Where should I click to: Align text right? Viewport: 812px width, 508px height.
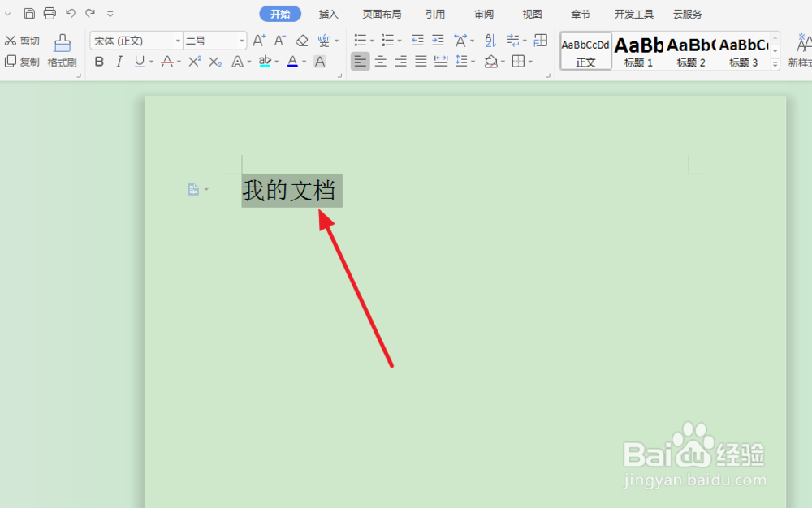pos(401,62)
